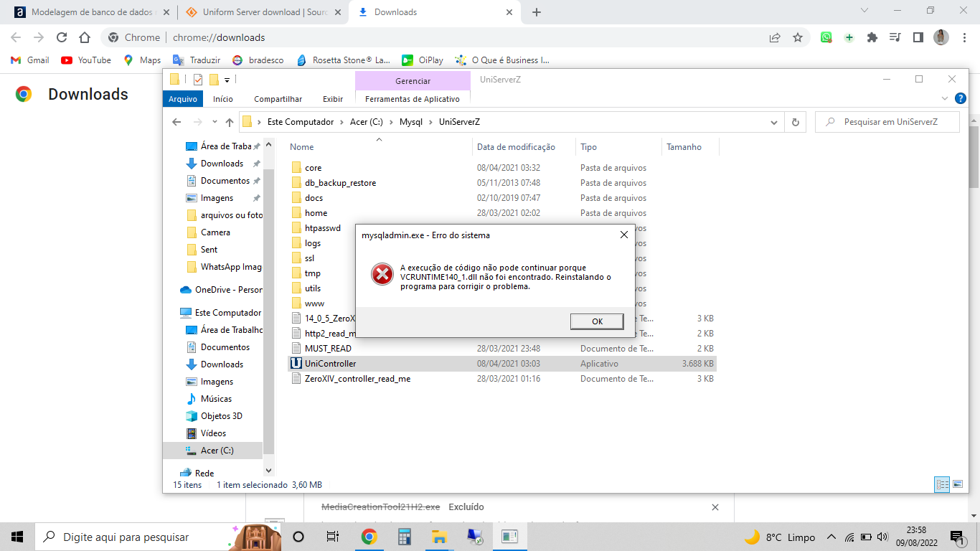
Task: Reload the Chrome page
Action: 62,37
